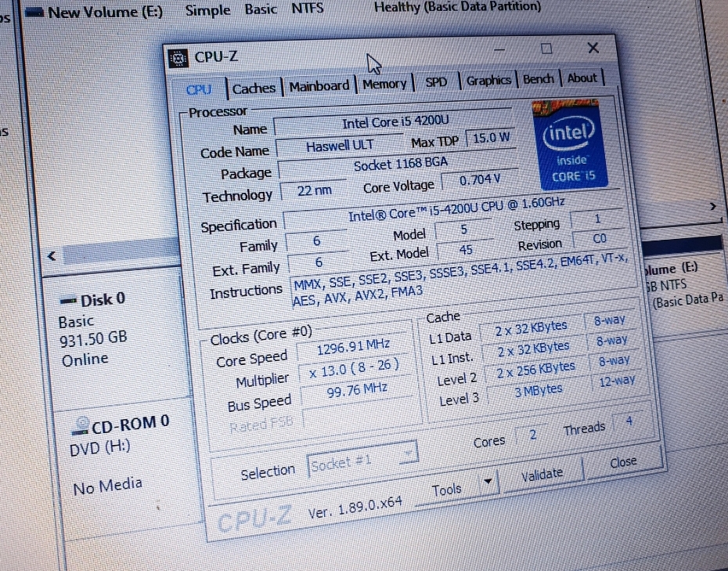
Task: Expand the right chevron on the background scrollbar
Action: (x=713, y=204)
